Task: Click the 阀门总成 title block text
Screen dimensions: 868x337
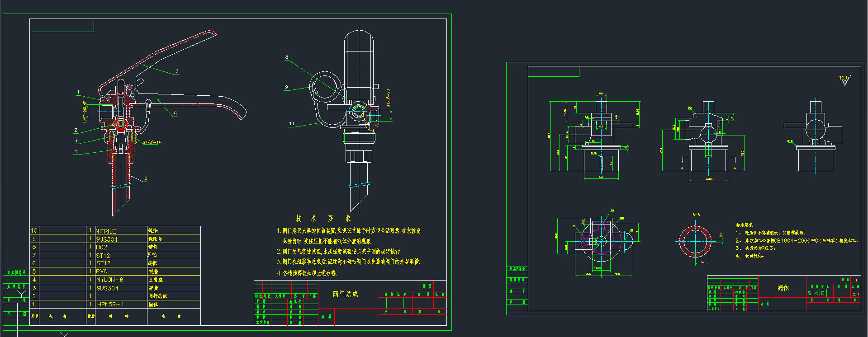Action: (x=346, y=294)
